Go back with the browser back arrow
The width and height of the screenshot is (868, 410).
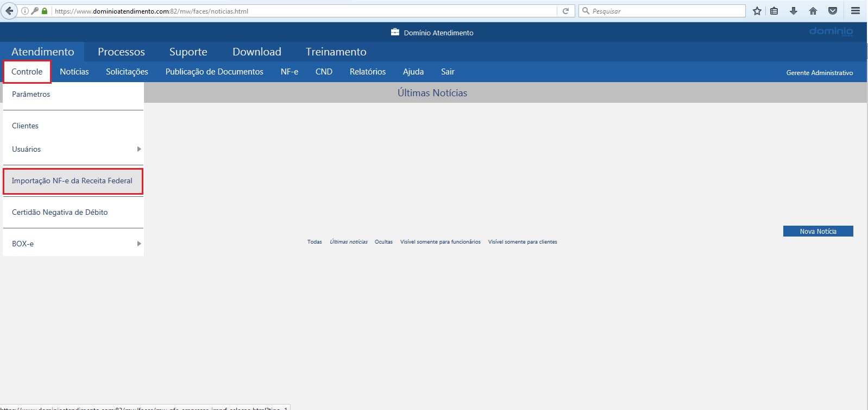coord(9,11)
